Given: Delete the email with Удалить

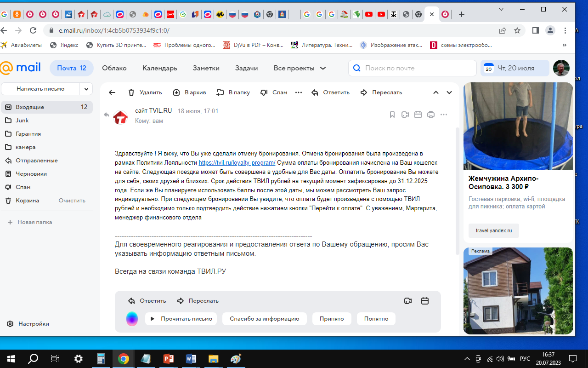Looking at the screenshot, I should pos(145,92).
